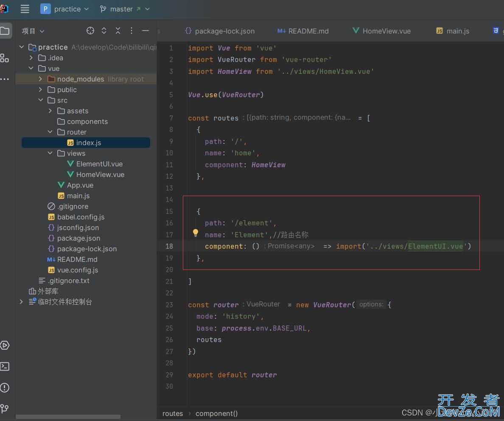Open the Problems tool window
This screenshot has width=504, height=421.
[5, 387]
